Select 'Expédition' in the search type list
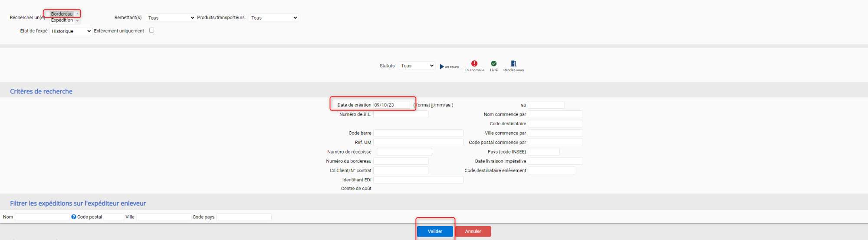This screenshot has height=240, width=868. pos(62,20)
